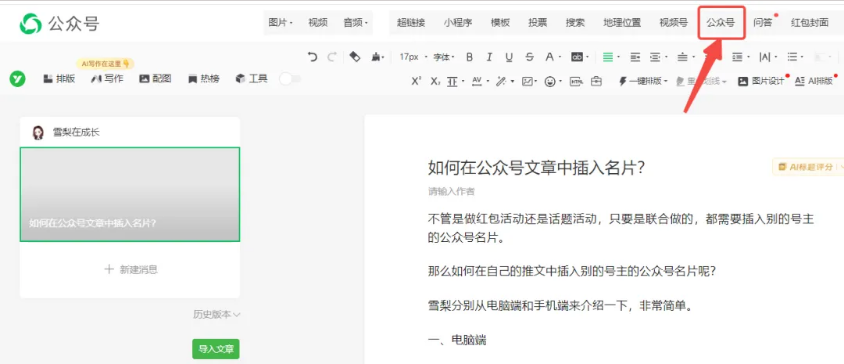The height and width of the screenshot is (364, 844).
Task: Open the 排版 layout panel
Action: point(59,79)
